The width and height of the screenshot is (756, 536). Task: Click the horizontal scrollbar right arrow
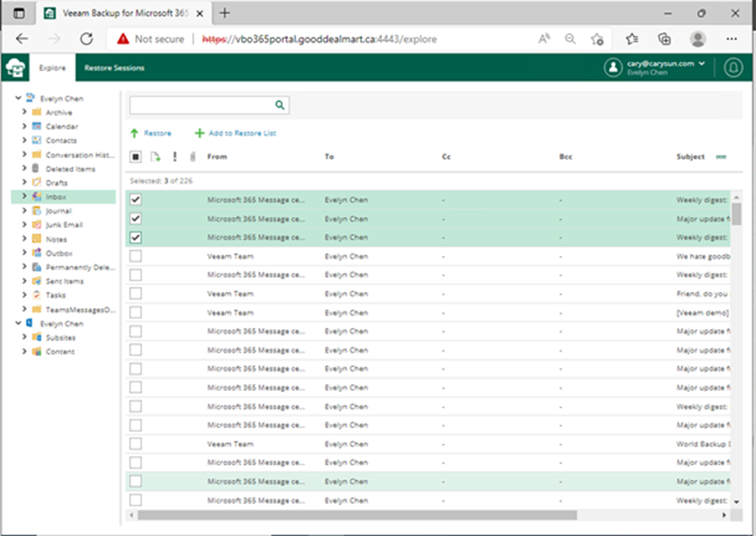tap(724, 515)
